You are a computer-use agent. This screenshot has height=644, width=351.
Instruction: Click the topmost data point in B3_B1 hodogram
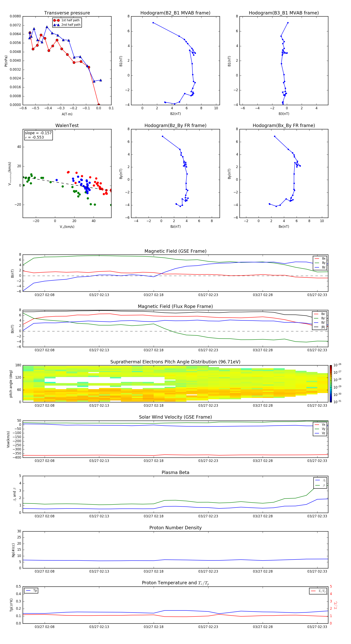(x=288, y=23)
